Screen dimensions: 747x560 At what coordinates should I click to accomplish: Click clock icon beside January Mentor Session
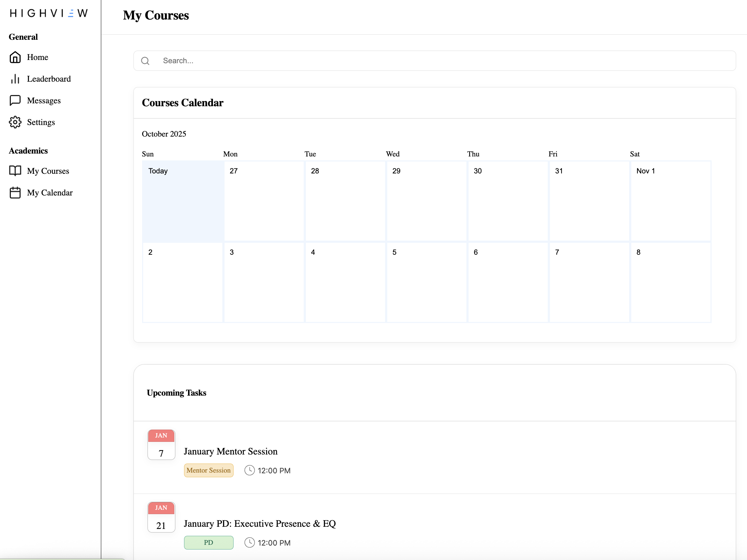point(249,470)
